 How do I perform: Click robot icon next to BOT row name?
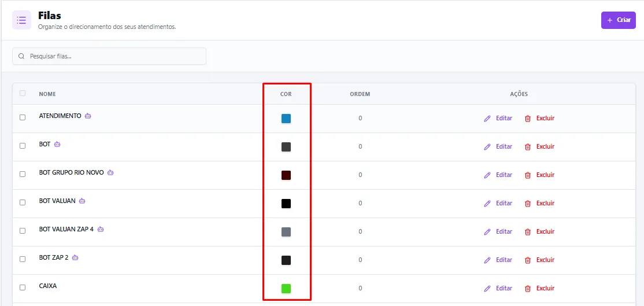tap(57, 144)
